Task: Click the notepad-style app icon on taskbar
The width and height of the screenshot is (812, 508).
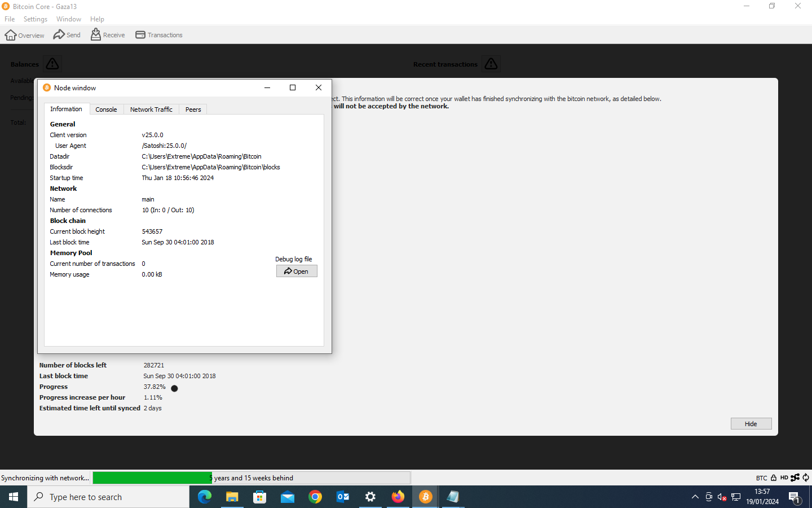Action: pyautogui.click(x=453, y=497)
